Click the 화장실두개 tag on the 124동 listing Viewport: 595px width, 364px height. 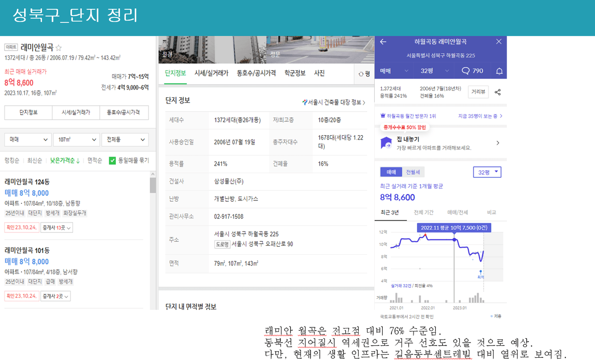74,213
